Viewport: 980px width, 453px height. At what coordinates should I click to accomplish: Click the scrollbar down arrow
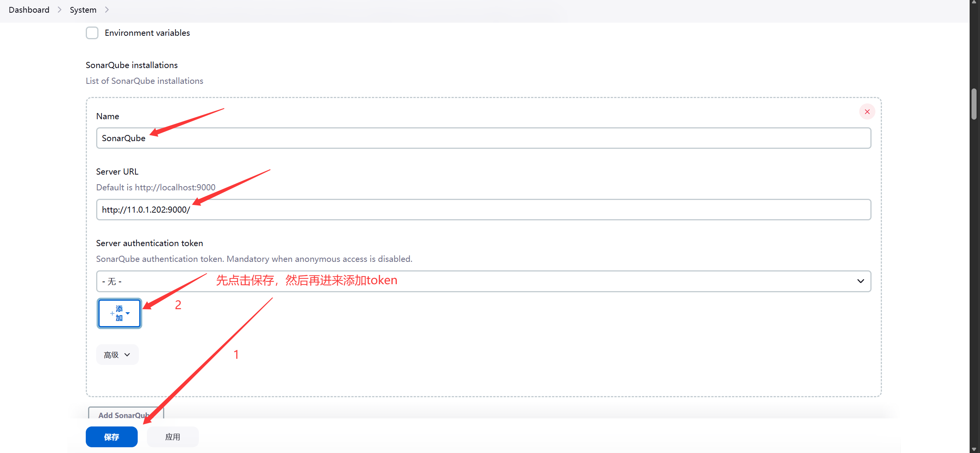click(974, 449)
